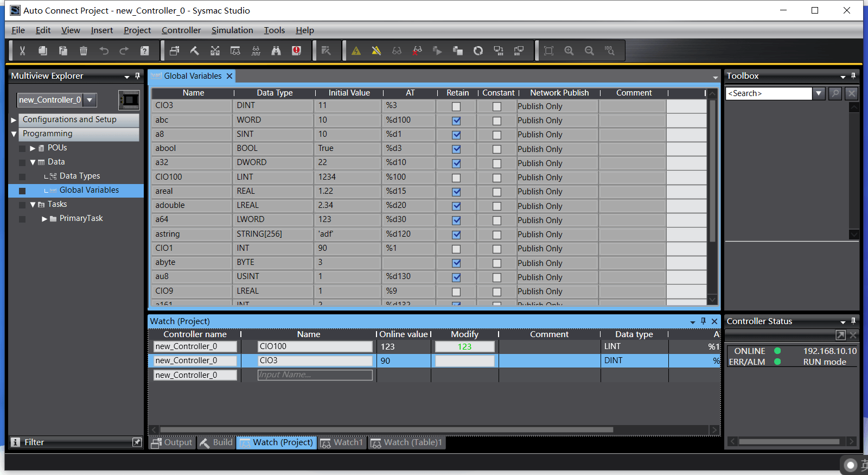Click the Cut scissors icon in toolbar
The height and width of the screenshot is (475, 868).
point(22,50)
